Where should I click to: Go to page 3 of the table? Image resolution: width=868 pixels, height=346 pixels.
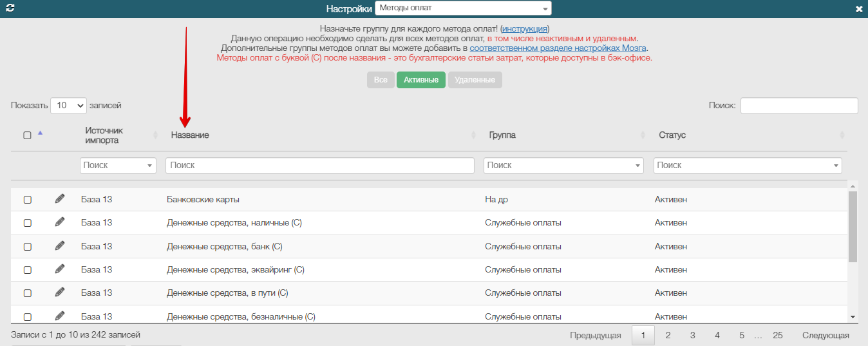[x=692, y=335]
